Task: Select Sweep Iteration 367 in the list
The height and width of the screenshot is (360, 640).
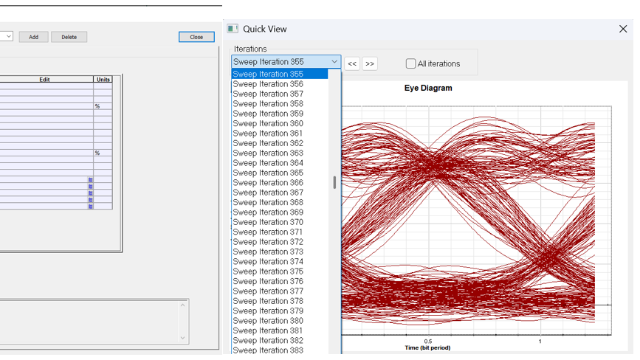Action: point(280,192)
